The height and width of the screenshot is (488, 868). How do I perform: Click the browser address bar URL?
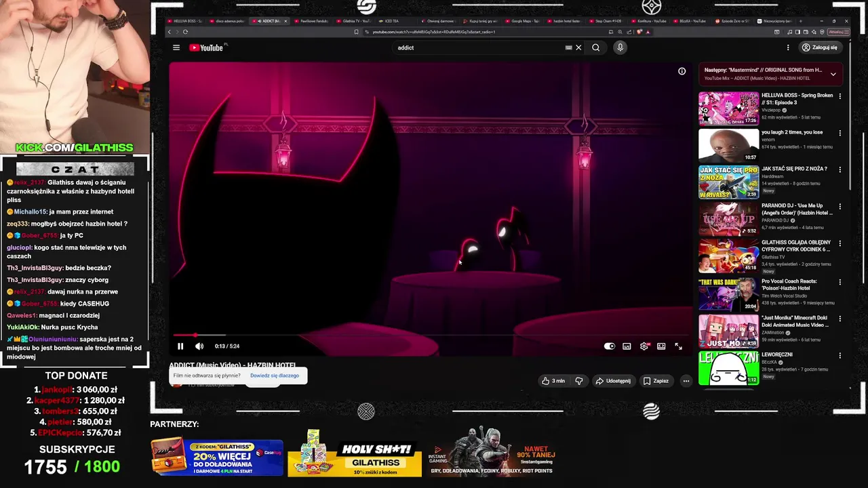434,32
